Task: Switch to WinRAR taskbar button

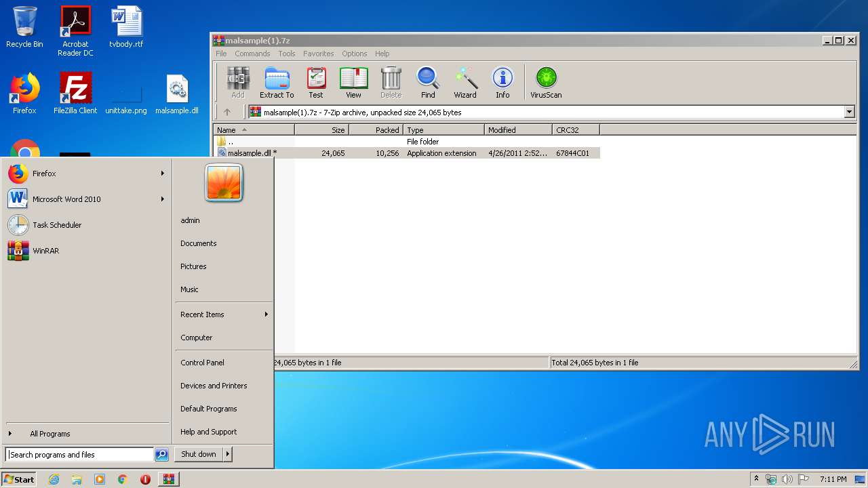Action: point(169,479)
